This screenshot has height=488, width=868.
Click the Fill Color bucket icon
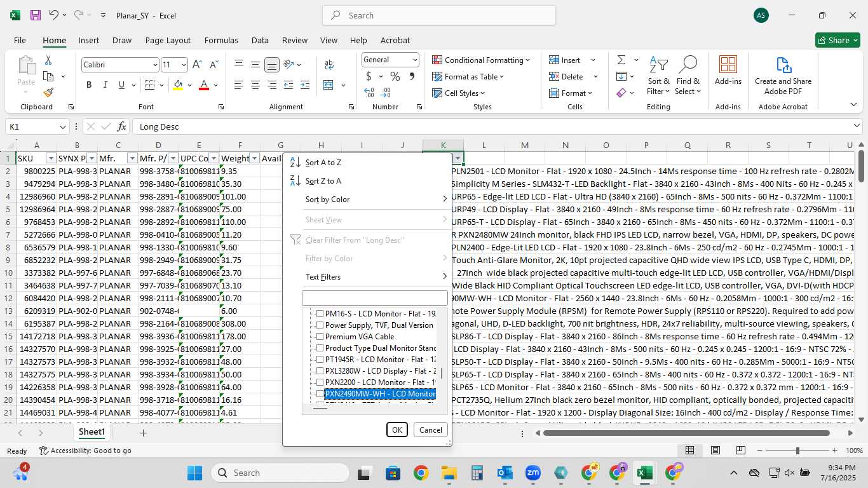point(178,85)
